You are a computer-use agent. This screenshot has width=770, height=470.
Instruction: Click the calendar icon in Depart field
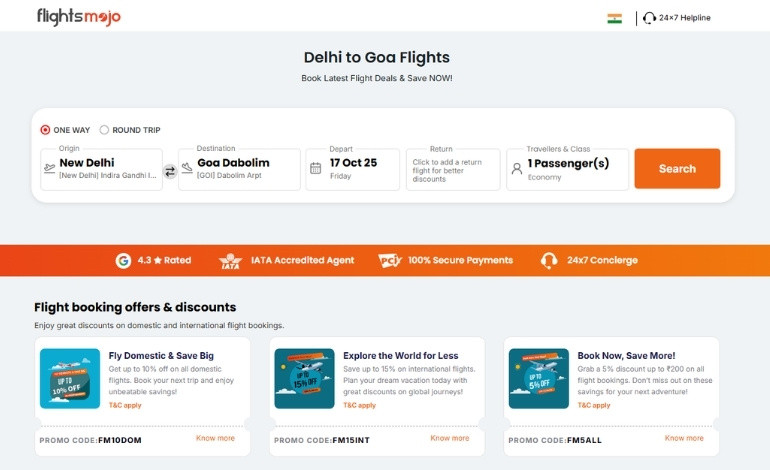[316, 169]
